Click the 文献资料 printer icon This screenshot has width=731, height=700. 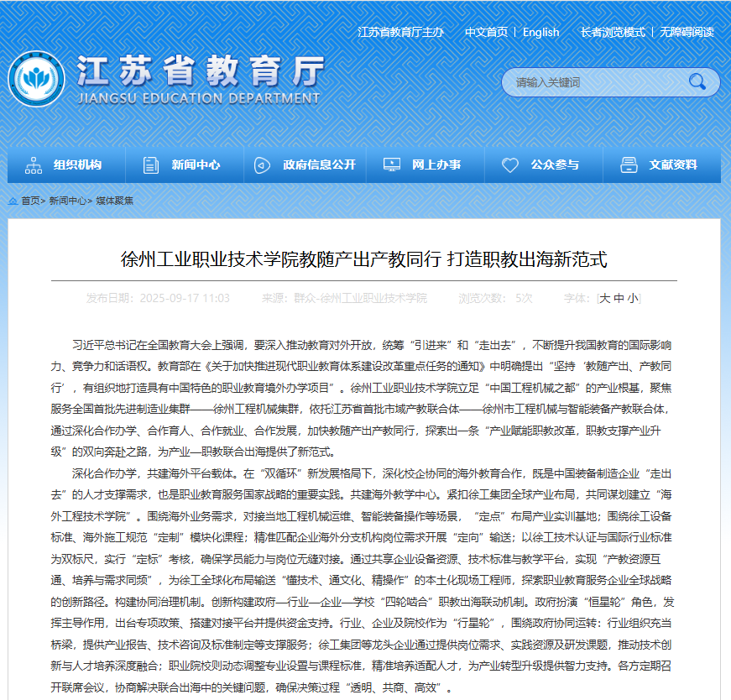pos(629,165)
